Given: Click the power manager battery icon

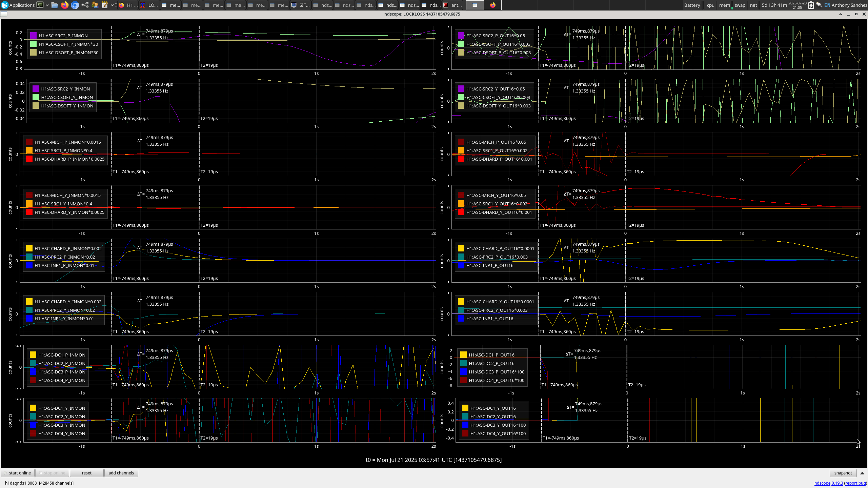Looking at the screenshot, I should (x=811, y=5).
